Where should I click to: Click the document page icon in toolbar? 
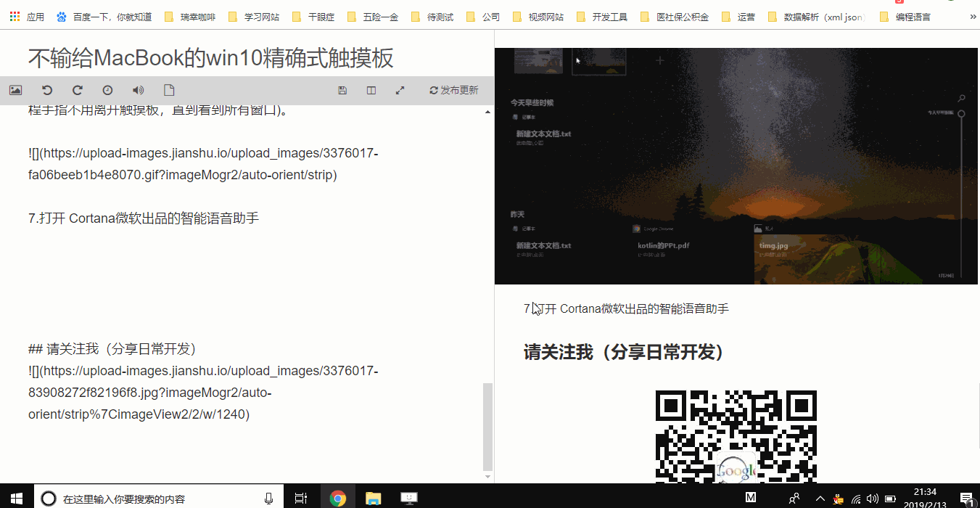pyautogui.click(x=169, y=91)
